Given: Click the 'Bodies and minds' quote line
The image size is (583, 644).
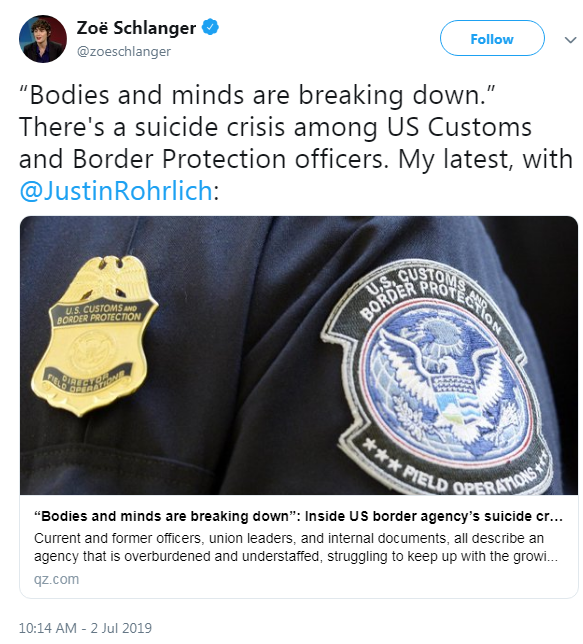Looking at the screenshot, I should [258, 95].
